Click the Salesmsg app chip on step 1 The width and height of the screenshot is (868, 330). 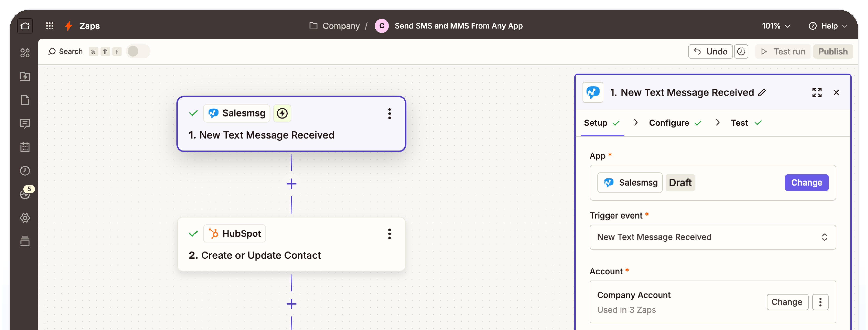click(x=236, y=113)
